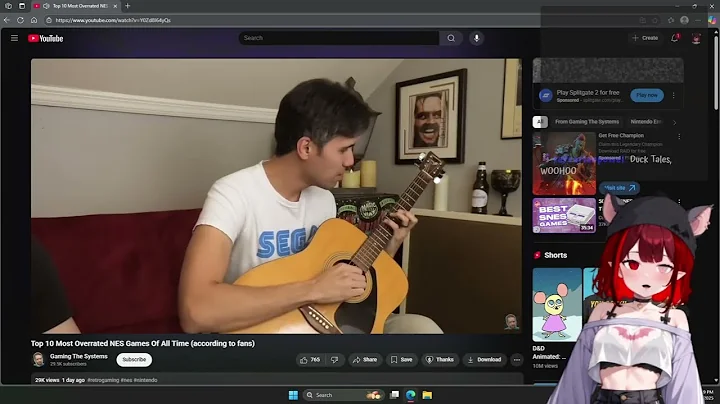This screenshot has height=404, width=720.
Task: Open Microsoft Edge from the taskbar
Action: 411,395
